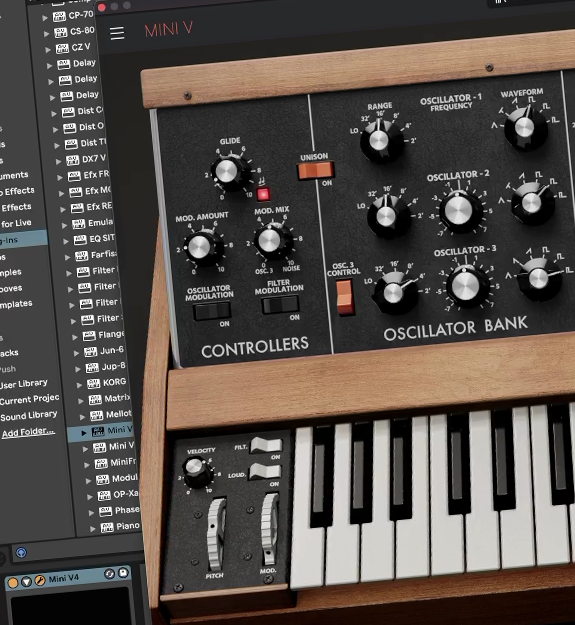The width and height of the screenshot is (575, 625).
Task: Click the AU icon beside CP-70
Action: click(59, 17)
